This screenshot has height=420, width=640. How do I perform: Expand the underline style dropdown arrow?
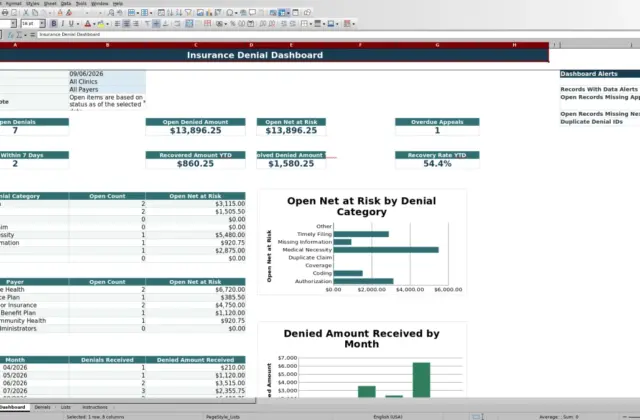click(78, 24)
